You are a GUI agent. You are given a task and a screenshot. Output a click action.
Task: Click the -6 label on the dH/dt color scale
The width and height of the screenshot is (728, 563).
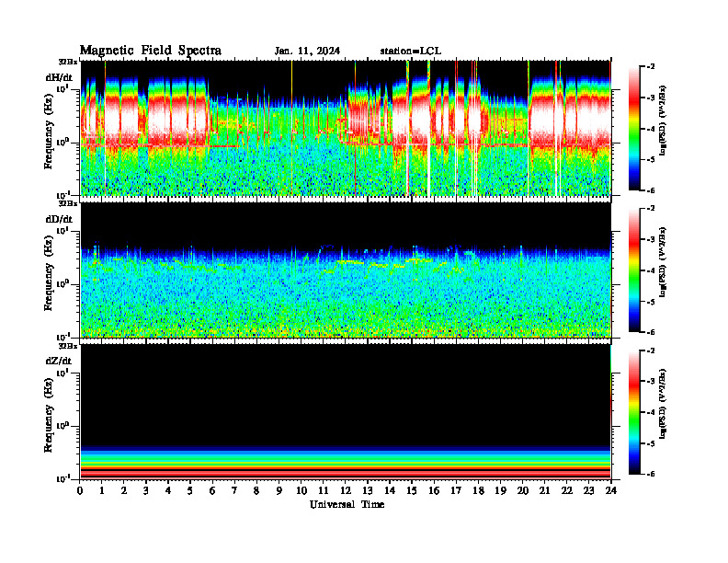tap(651, 190)
